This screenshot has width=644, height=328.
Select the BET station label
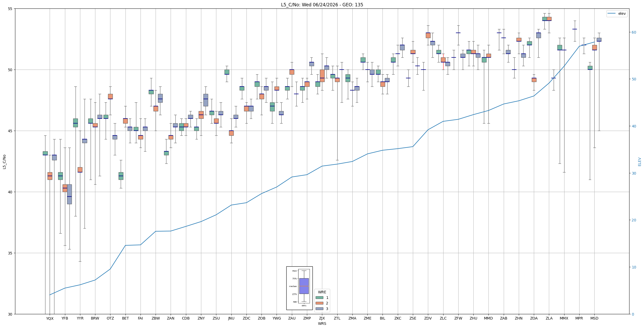point(125,318)
